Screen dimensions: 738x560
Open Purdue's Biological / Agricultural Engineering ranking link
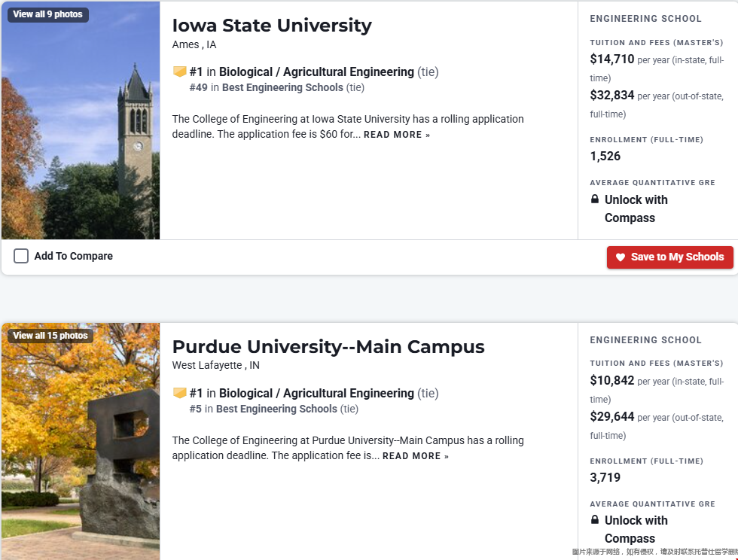[316, 394]
